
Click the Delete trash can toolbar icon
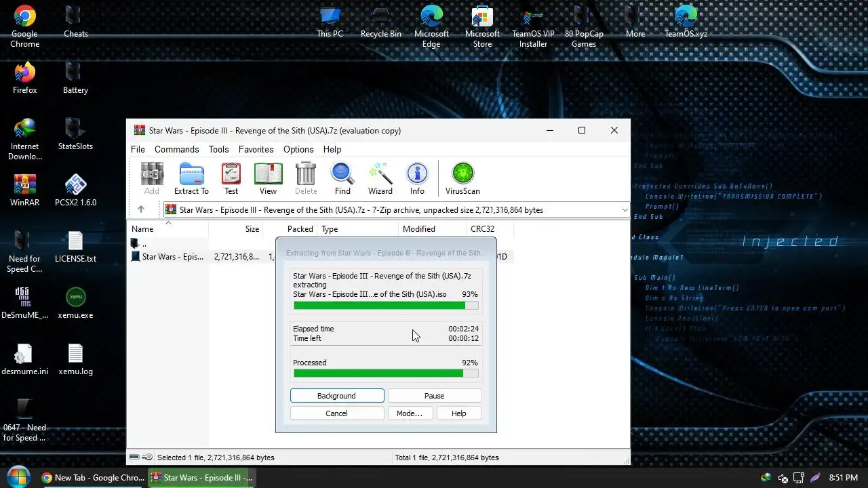(306, 179)
